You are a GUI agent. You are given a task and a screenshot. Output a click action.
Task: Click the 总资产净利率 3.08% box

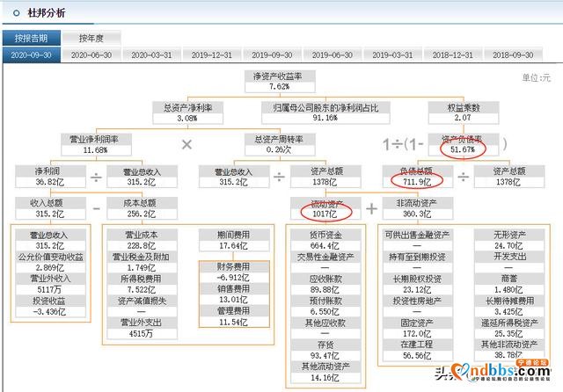click(x=187, y=113)
